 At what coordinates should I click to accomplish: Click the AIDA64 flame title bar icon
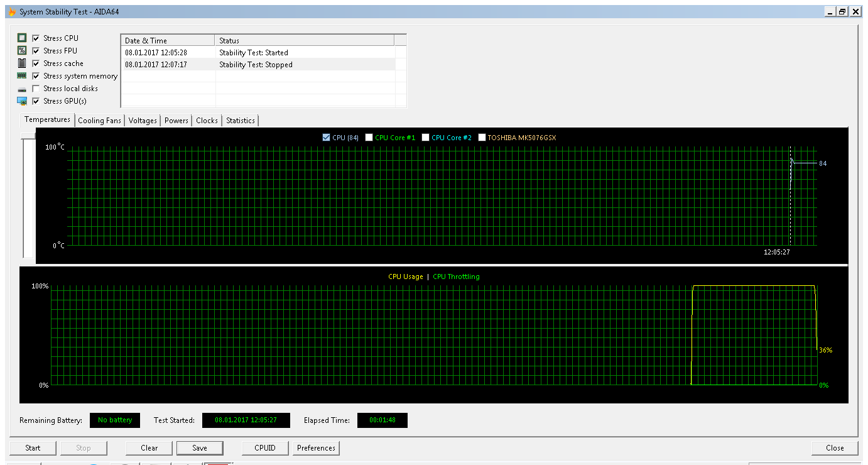click(12, 12)
